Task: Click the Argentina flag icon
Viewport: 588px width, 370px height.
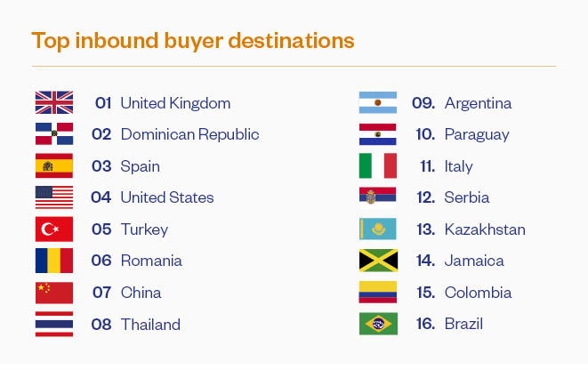Action: point(378,102)
